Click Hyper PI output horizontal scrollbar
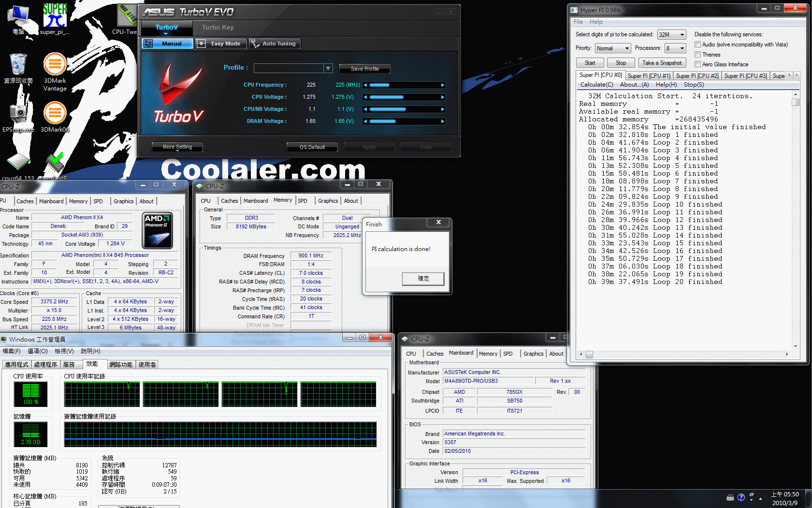Viewport: 812px width, 508px height. point(684,354)
